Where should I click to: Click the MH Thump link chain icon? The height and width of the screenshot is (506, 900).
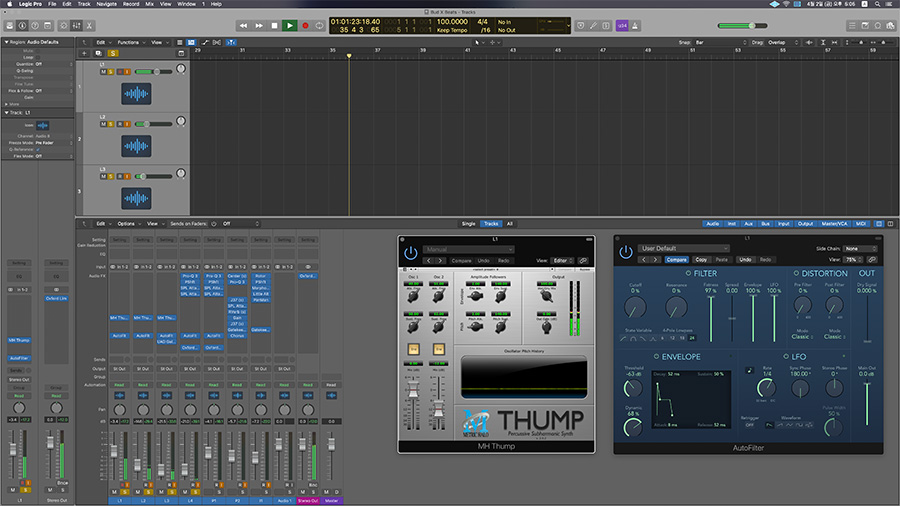point(583,260)
